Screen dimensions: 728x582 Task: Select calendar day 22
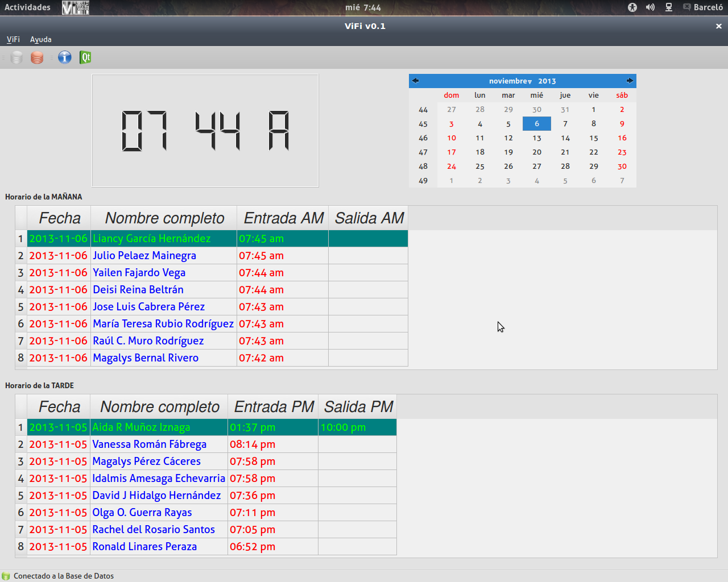tap(594, 152)
